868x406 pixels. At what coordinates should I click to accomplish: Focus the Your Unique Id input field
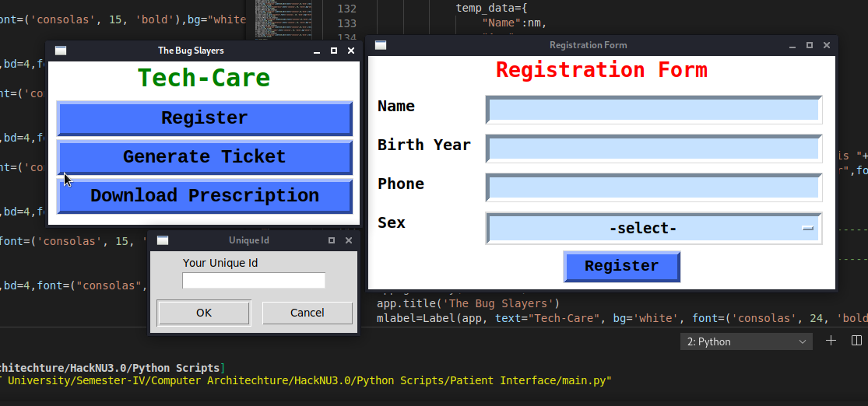pyautogui.click(x=254, y=281)
